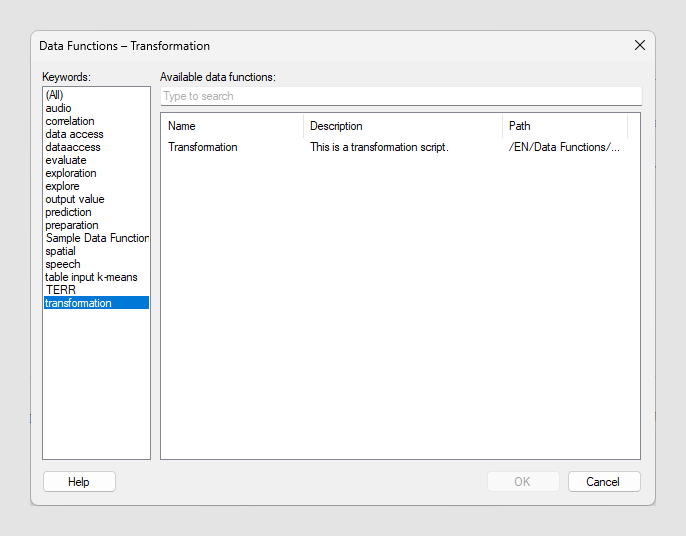This screenshot has width=686, height=536.
Task: Select the (All) keyword
Action: point(54,95)
